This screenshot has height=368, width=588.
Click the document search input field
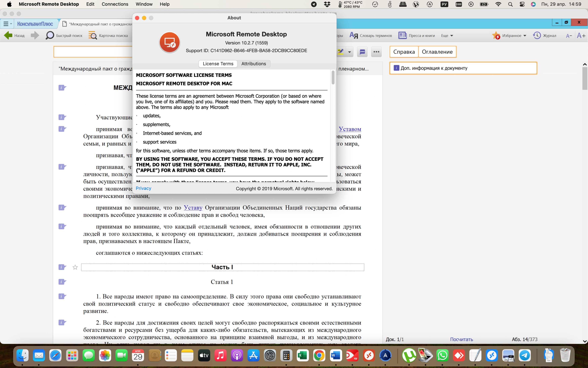pyautogui.click(x=93, y=52)
